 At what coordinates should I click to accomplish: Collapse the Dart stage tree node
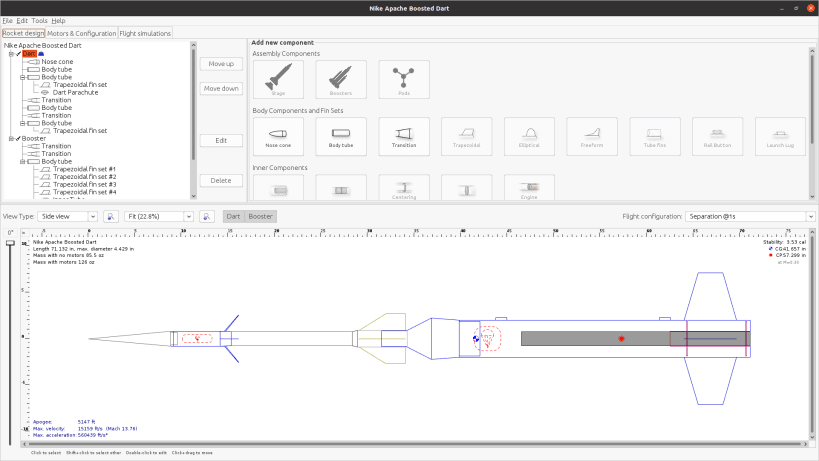[x=11, y=54]
